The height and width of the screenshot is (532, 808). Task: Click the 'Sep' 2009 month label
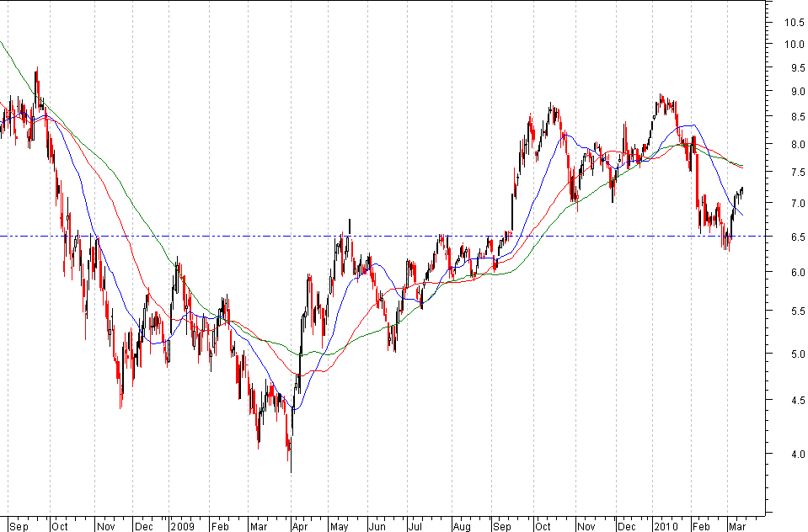502,526
